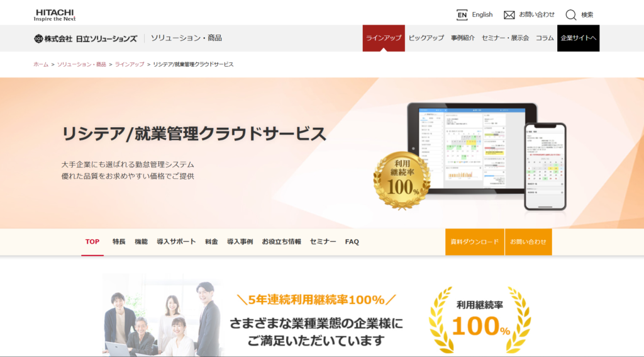Click the tablet screenshot in hero banner
Viewport: 644px width, 357px height.
pos(472,148)
